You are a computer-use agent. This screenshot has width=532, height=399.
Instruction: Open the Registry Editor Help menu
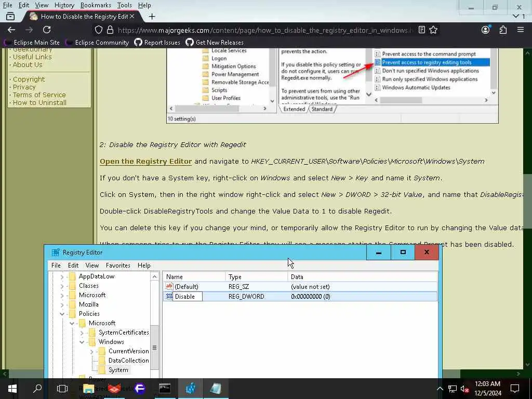click(x=144, y=265)
